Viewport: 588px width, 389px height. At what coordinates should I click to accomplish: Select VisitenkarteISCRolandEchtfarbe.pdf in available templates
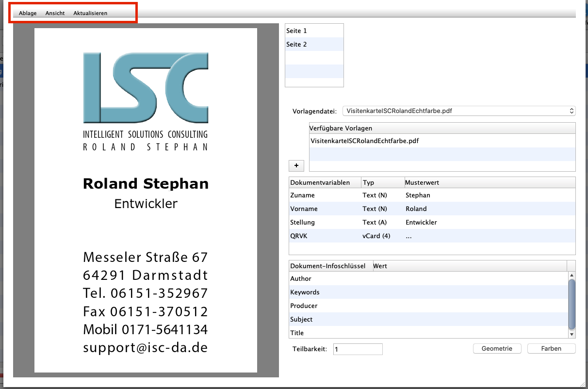tap(442, 141)
